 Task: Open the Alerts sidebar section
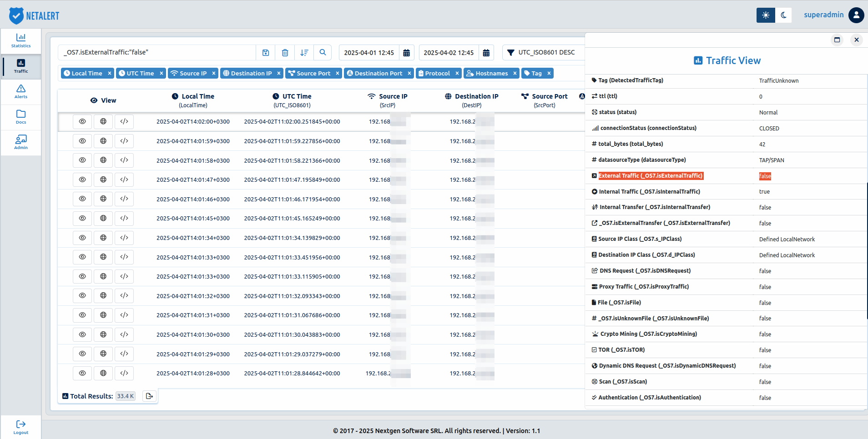(21, 92)
